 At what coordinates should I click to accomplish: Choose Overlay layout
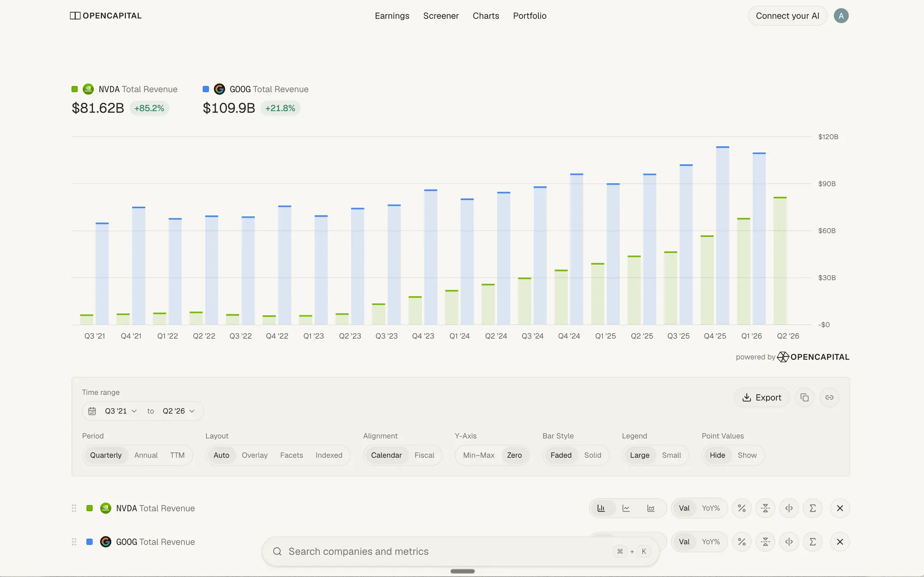click(254, 455)
